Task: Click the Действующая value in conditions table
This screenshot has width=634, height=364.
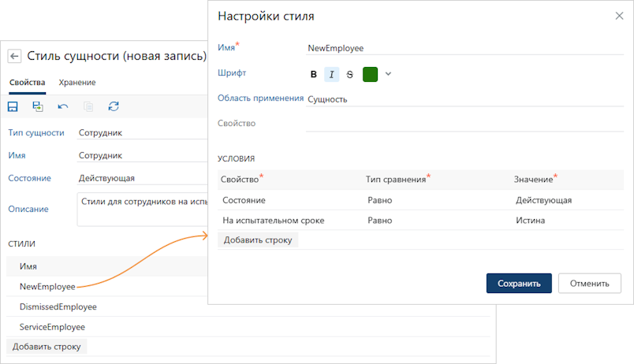Action: point(543,200)
